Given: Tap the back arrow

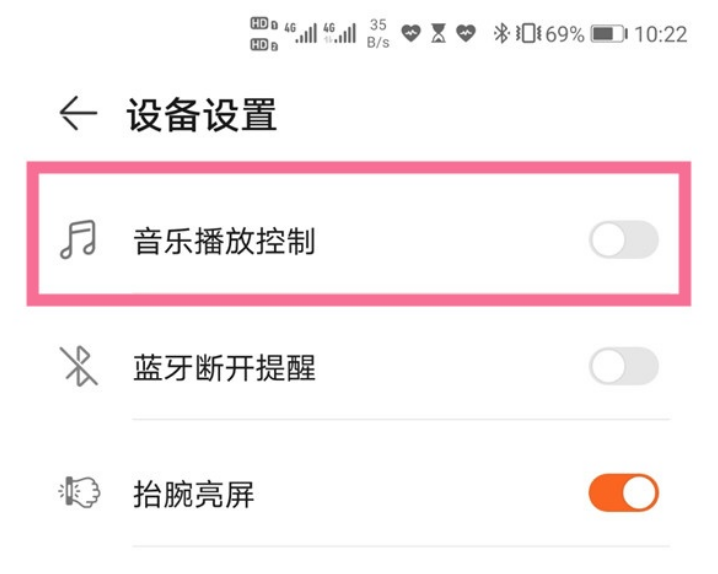Looking at the screenshot, I should pos(78,114).
